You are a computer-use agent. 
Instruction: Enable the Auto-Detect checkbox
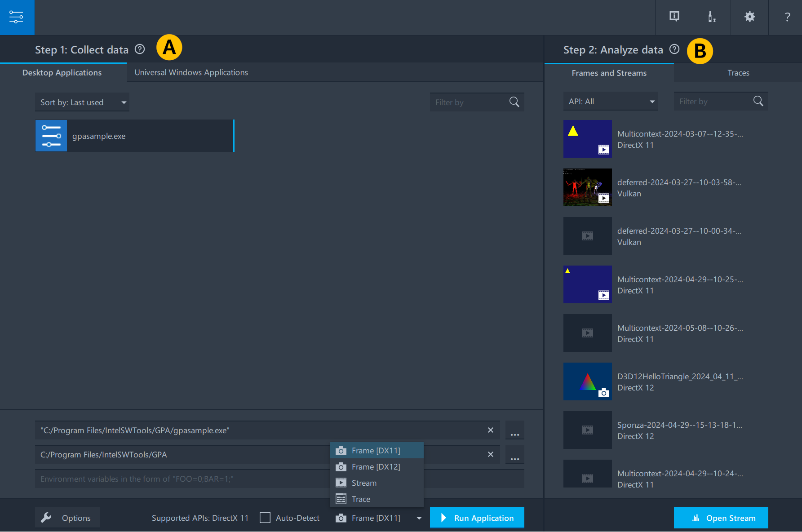(x=265, y=518)
